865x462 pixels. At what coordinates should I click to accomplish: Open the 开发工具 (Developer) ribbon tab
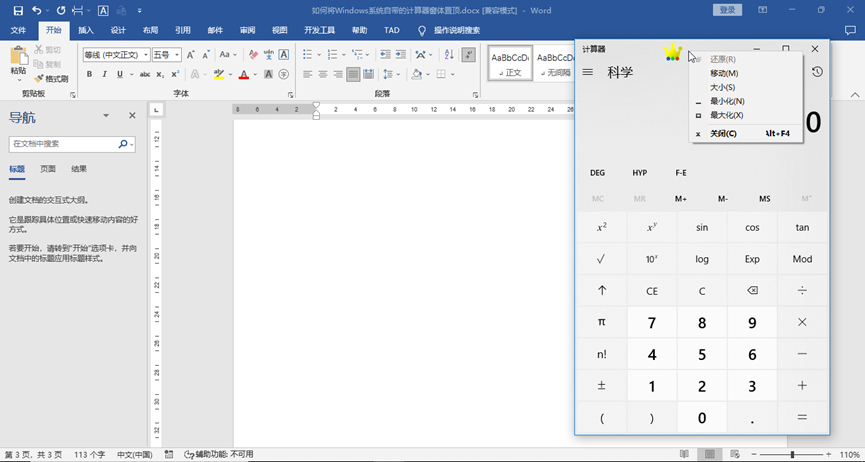tap(319, 30)
